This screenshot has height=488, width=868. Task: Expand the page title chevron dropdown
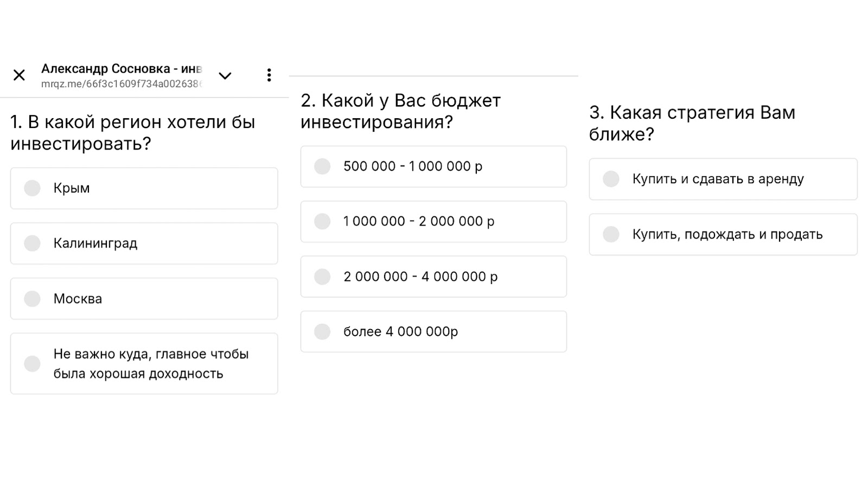pyautogui.click(x=225, y=75)
